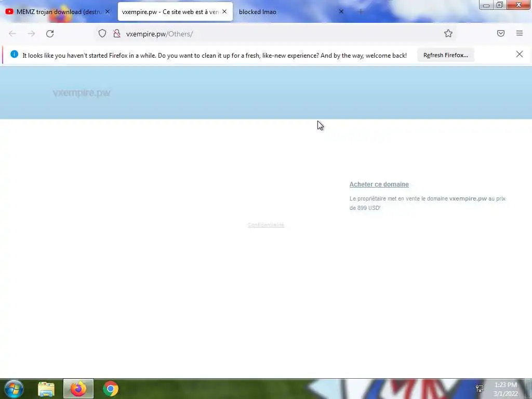Close the blocked lmao tab
This screenshot has height=399, width=532.
click(341, 11)
